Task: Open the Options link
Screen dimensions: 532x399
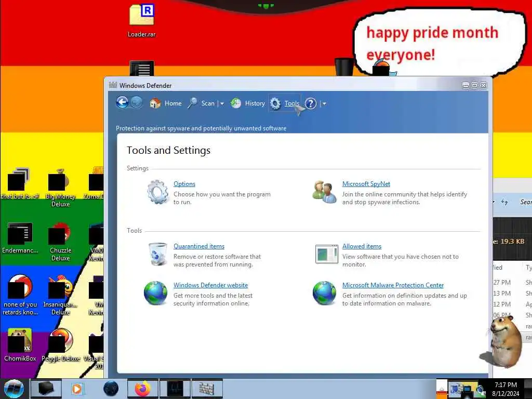Action: click(x=184, y=183)
